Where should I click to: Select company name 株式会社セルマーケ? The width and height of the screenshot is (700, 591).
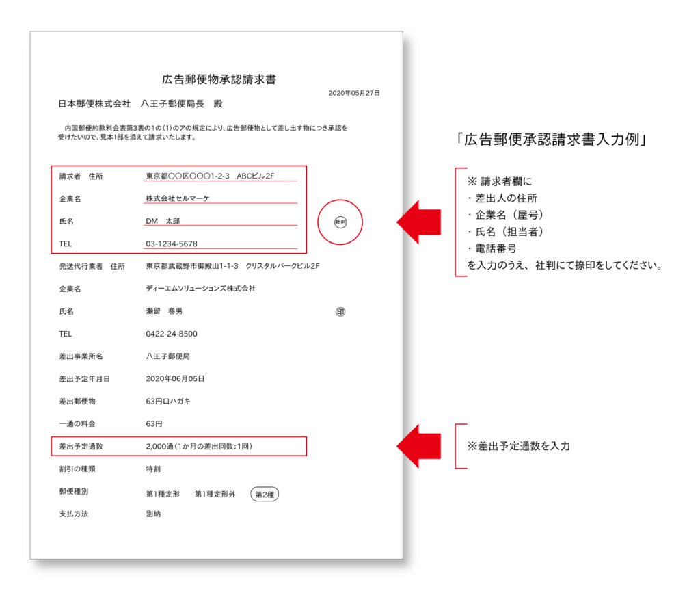pos(177,198)
